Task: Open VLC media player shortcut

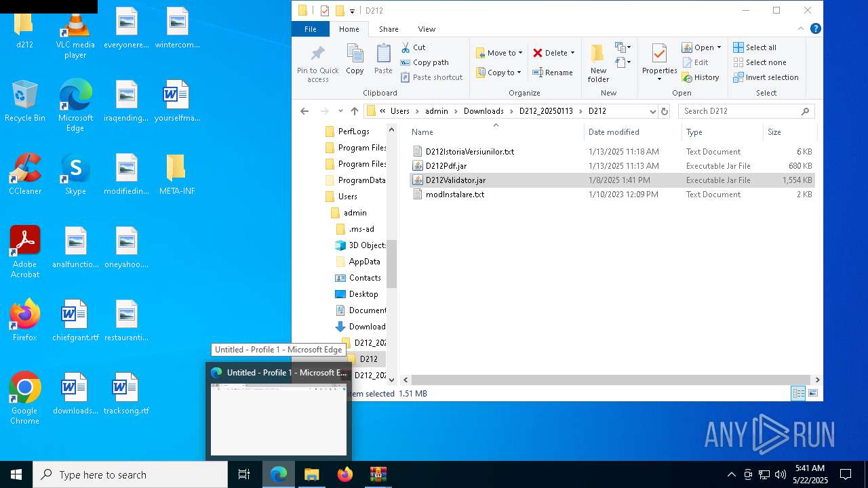Action: coord(75,34)
